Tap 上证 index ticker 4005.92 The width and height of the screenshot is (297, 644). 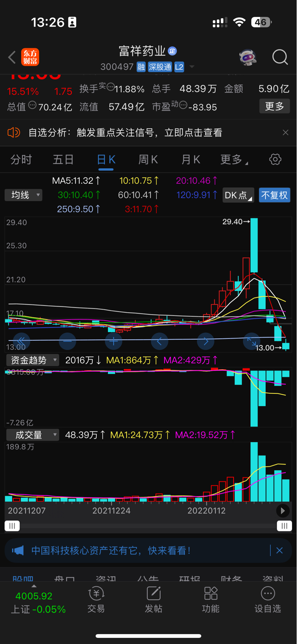37,602
